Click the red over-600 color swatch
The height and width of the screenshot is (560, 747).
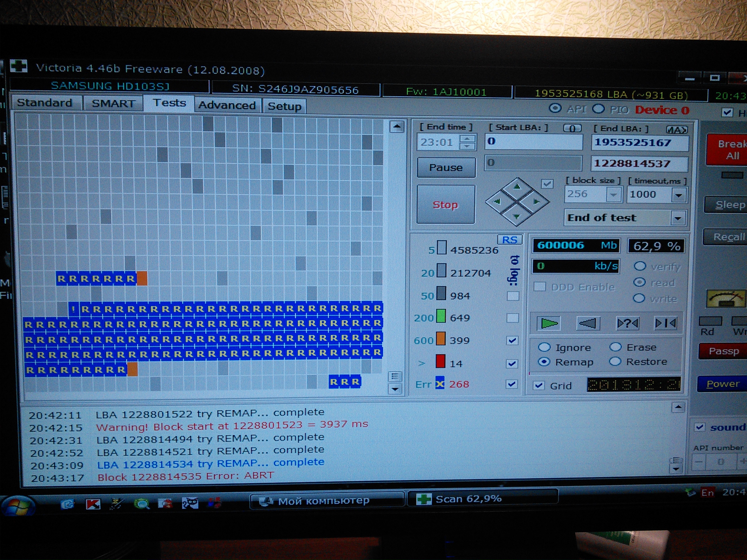tap(440, 361)
